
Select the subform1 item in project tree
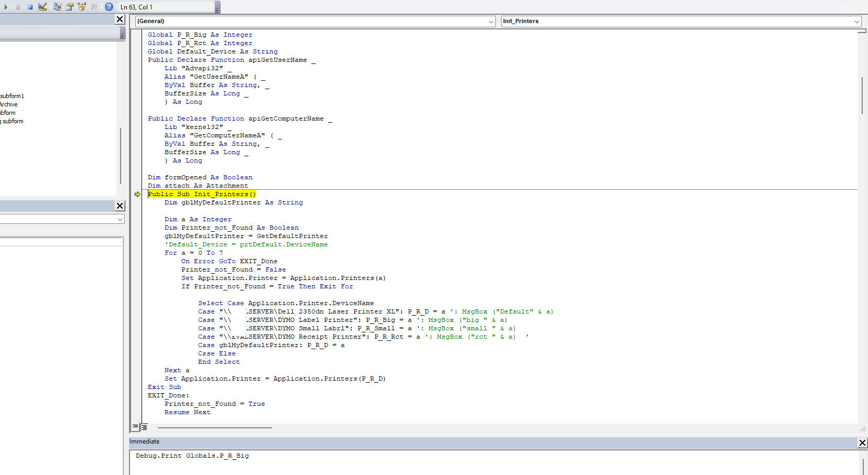click(x=12, y=96)
